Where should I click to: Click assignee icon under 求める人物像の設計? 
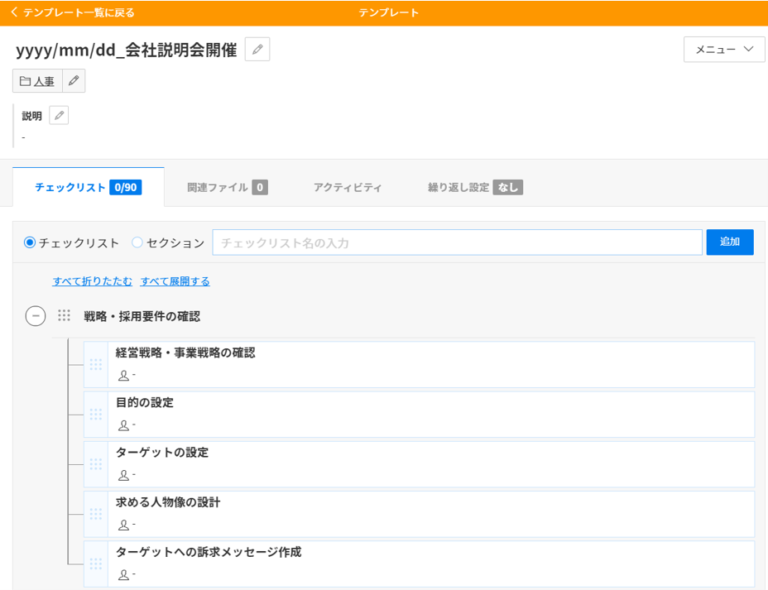124,525
